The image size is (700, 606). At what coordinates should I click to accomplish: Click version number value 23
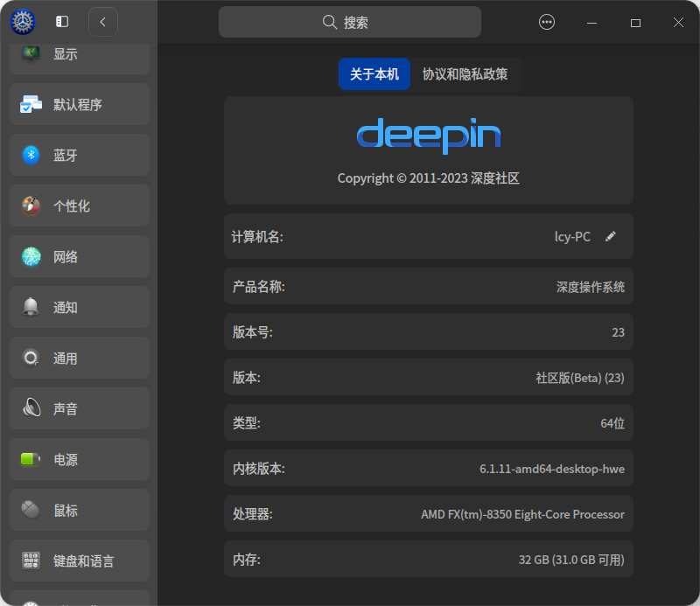click(x=618, y=332)
